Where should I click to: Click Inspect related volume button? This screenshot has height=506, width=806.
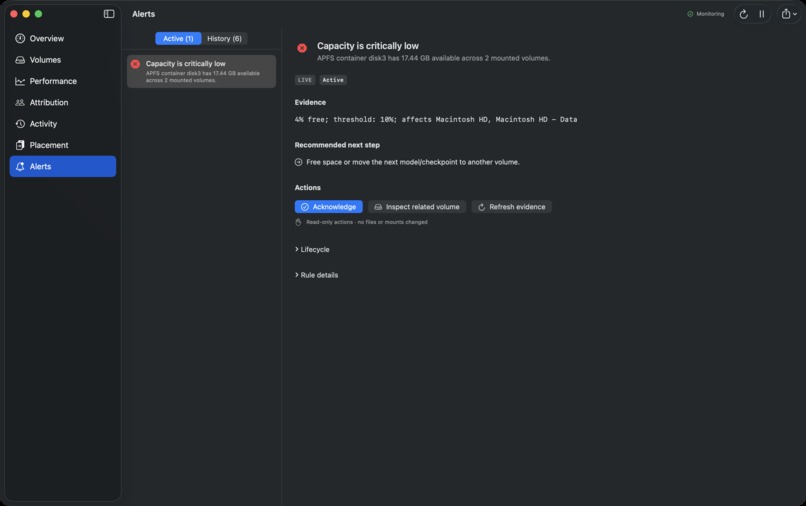(417, 207)
